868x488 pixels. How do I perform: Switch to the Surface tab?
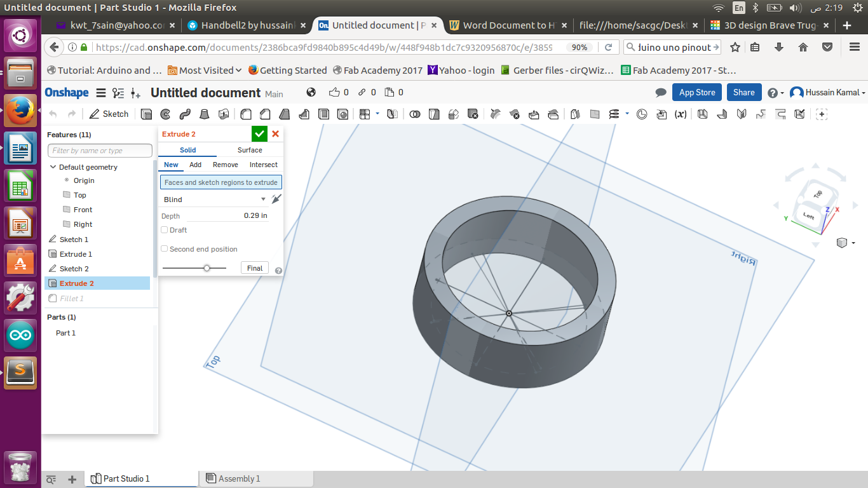(x=250, y=150)
